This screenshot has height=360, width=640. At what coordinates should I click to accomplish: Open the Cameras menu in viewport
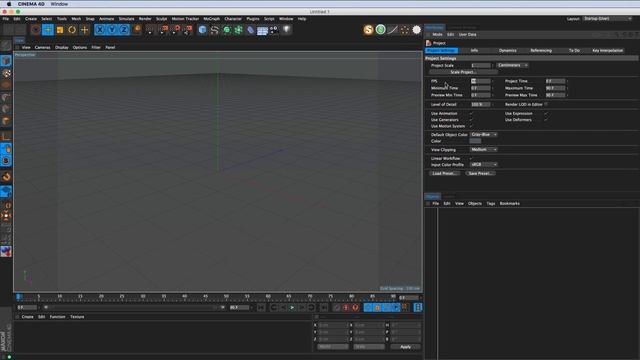tap(42, 47)
